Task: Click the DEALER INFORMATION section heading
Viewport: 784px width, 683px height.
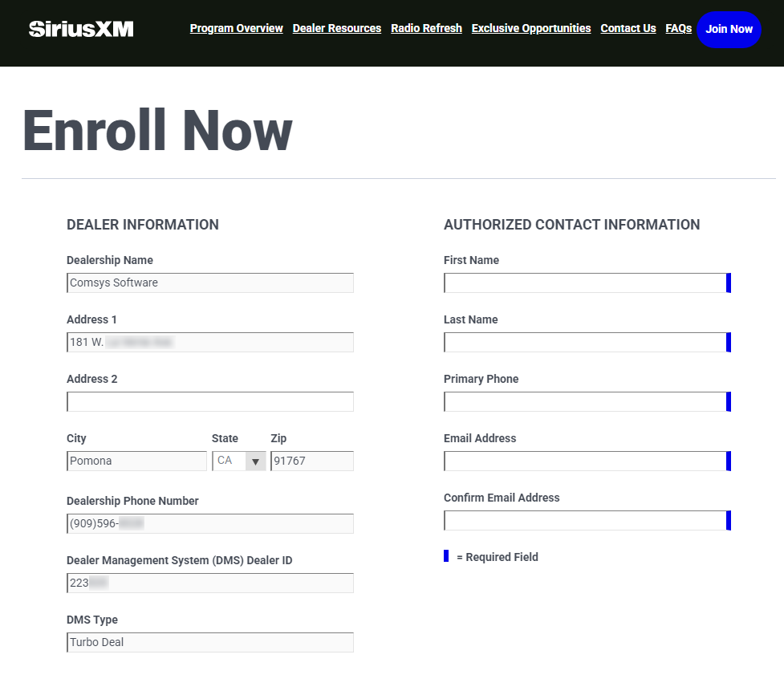Action: (143, 225)
